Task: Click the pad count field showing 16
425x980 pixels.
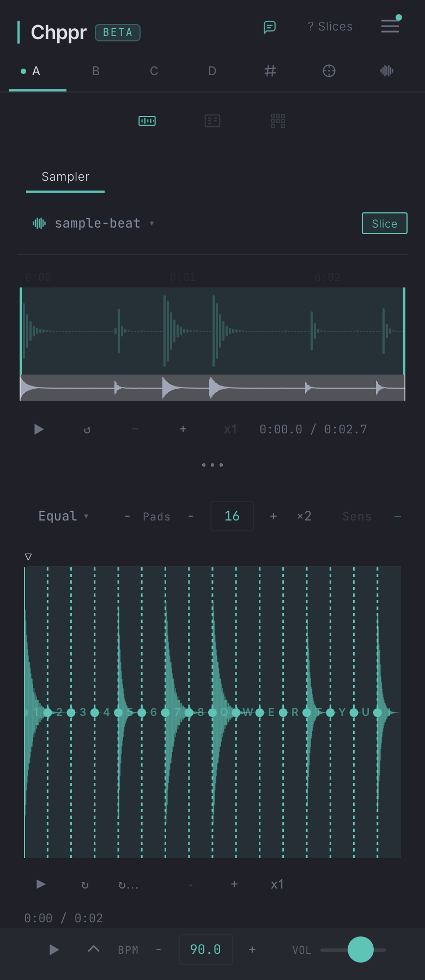Action: (x=232, y=516)
